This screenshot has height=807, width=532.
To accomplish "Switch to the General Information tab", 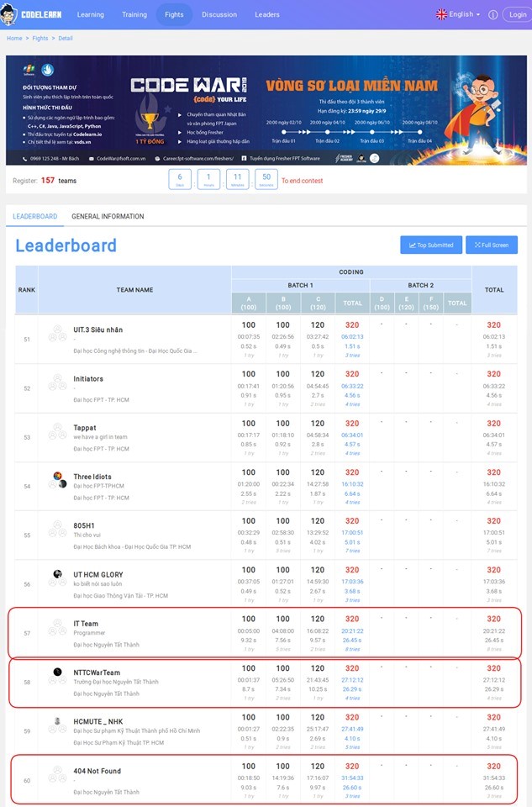I will (x=108, y=217).
